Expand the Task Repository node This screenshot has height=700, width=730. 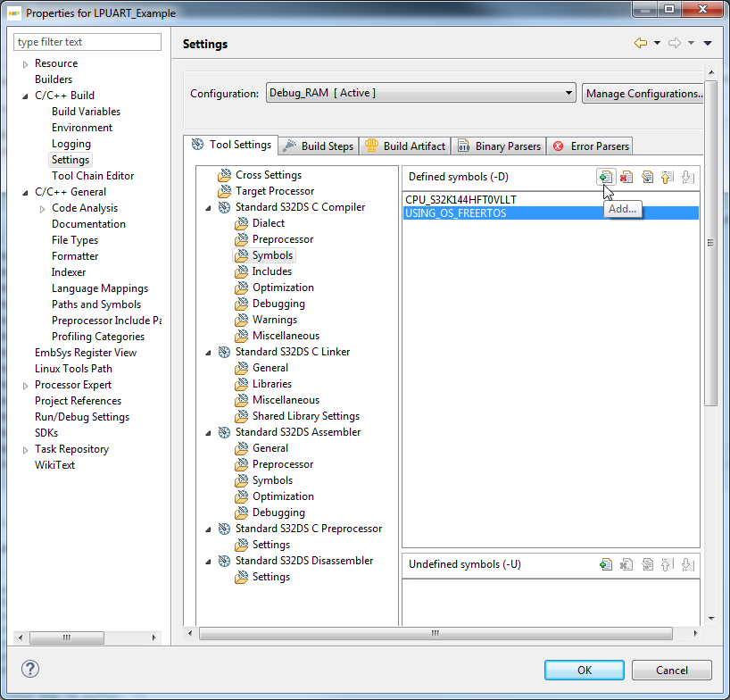(x=25, y=450)
